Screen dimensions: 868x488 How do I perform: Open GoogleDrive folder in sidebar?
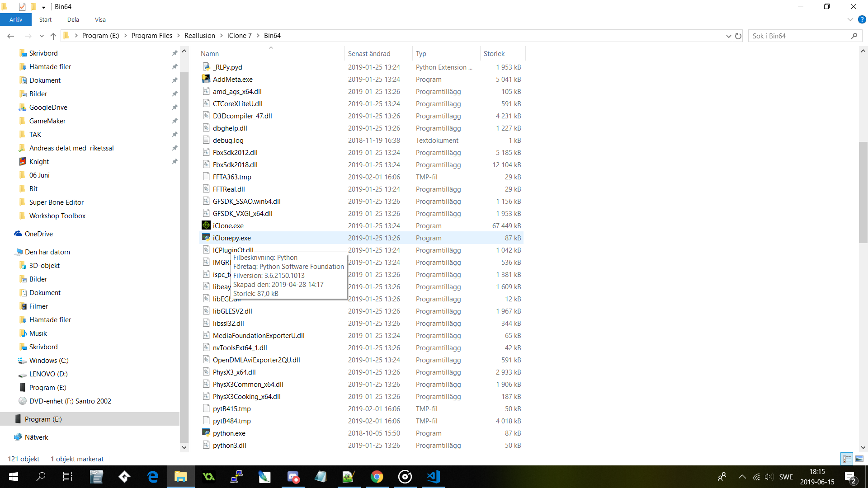48,107
